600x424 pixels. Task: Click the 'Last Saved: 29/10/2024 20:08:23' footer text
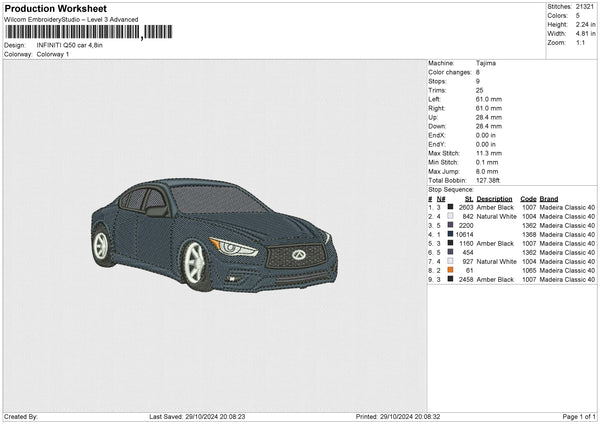tap(197, 417)
